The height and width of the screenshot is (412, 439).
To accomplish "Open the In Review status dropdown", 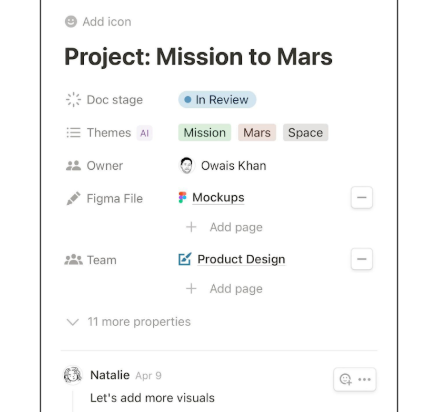I will coord(217,100).
